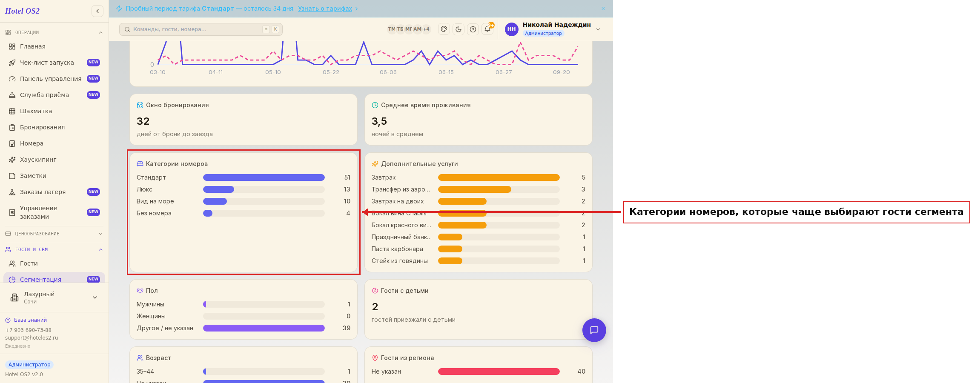The height and width of the screenshot is (383, 980).
Task: Open notifications bell icon
Action: 487,29
